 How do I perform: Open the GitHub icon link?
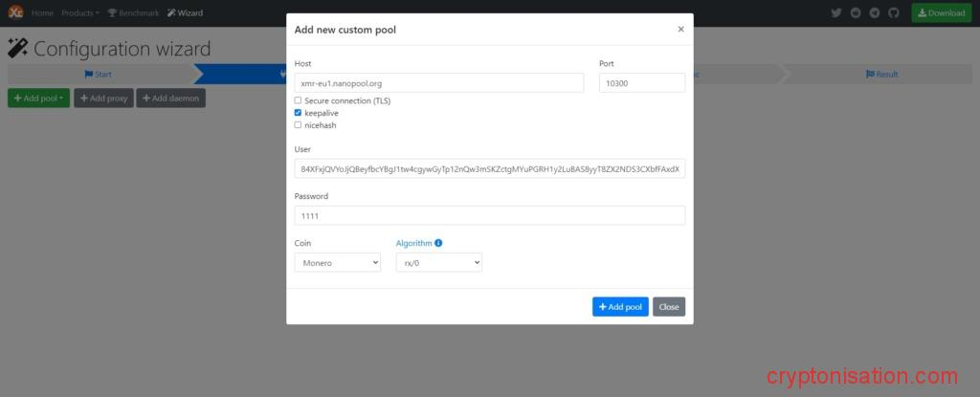(894, 13)
